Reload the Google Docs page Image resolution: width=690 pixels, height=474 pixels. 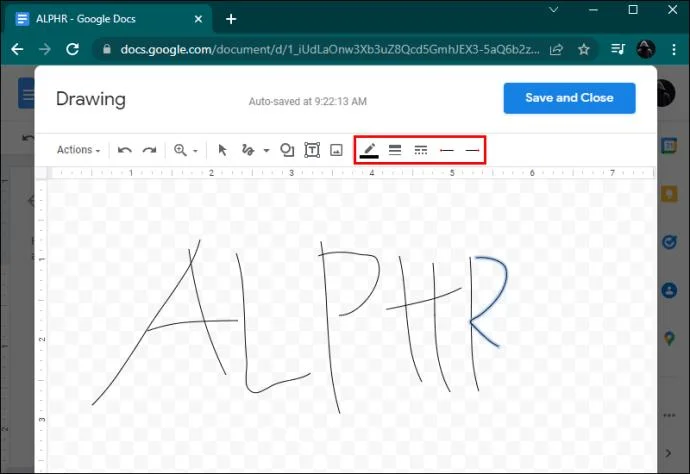[73, 49]
